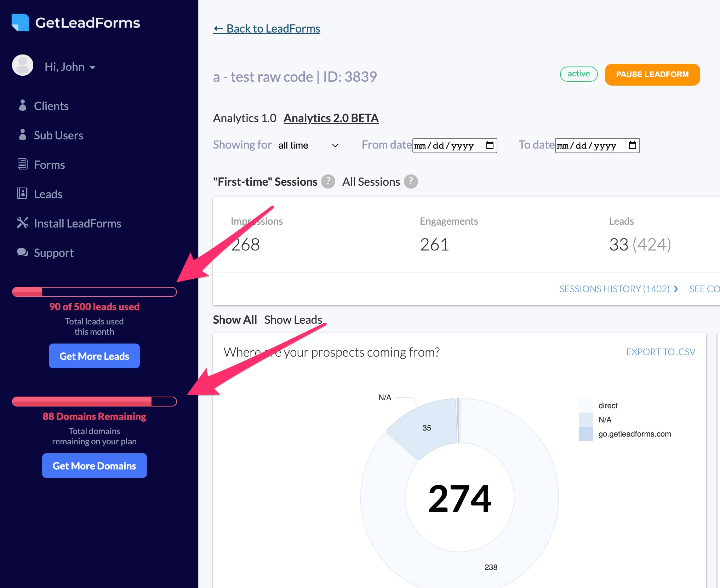The width and height of the screenshot is (720, 588).
Task: Click the Install LeadForms tools icon
Action: tap(23, 223)
